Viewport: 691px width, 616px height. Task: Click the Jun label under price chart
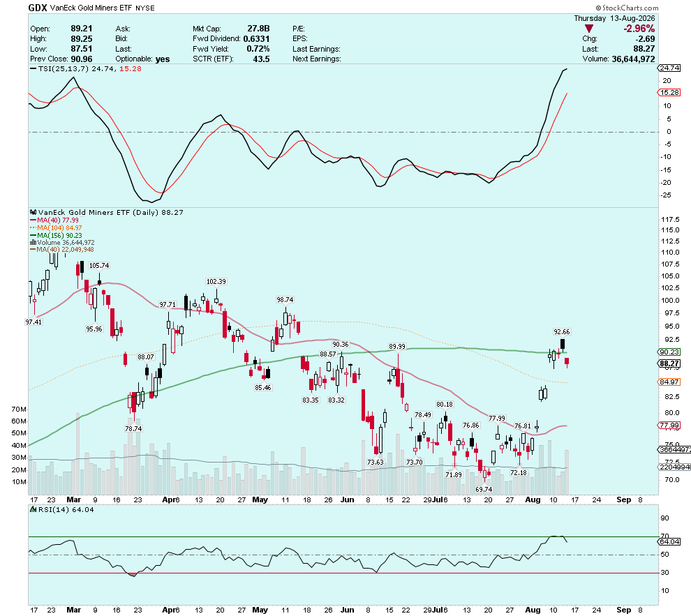pyautogui.click(x=348, y=499)
